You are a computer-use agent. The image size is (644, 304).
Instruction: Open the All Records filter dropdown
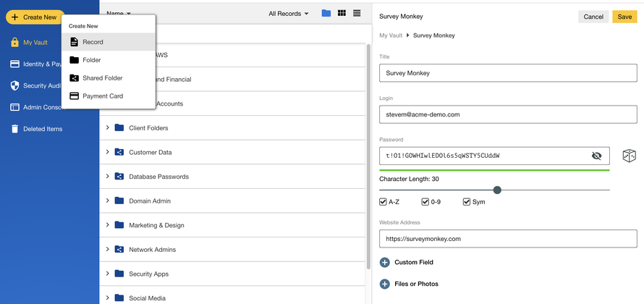point(288,14)
